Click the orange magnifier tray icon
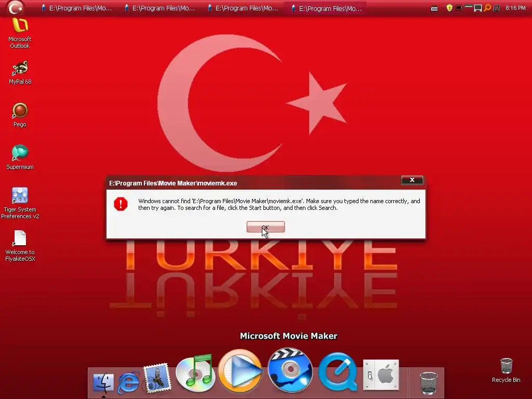The image size is (532, 399). [487, 8]
